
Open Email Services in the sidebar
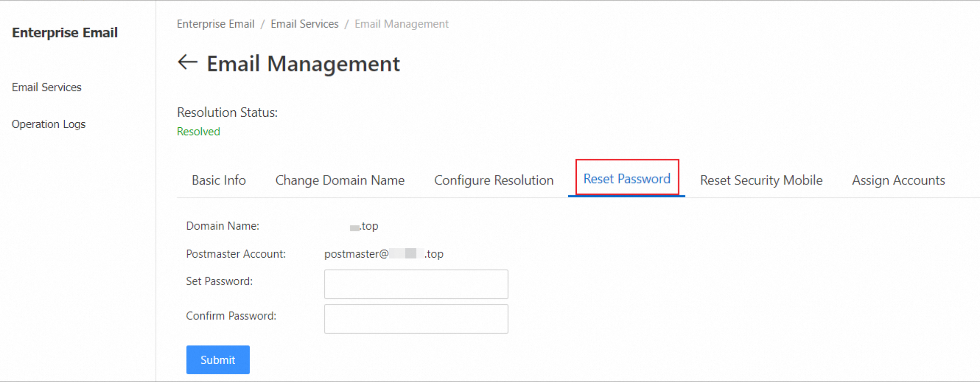(x=46, y=87)
